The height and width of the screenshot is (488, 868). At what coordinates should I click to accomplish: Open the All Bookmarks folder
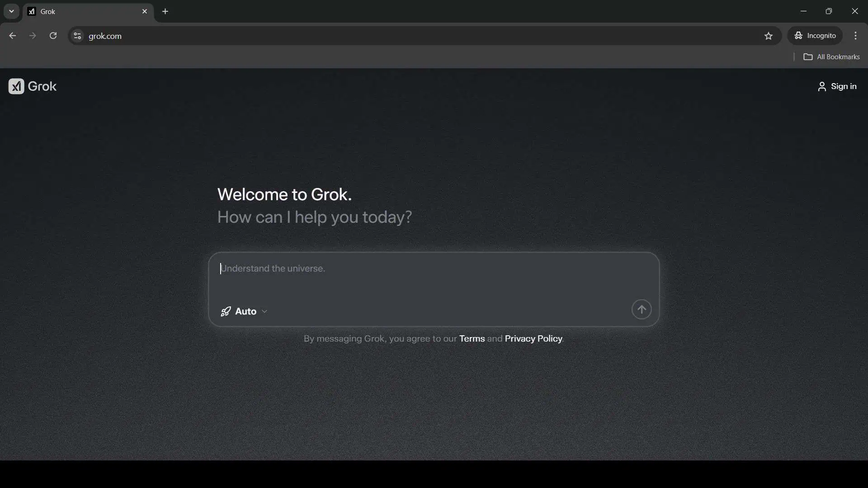[832, 57]
